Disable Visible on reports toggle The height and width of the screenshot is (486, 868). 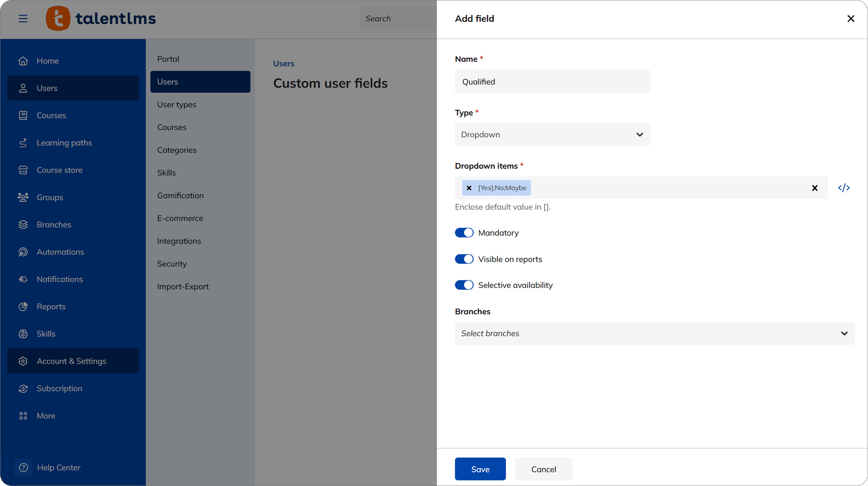pyautogui.click(x=464, y=259)
